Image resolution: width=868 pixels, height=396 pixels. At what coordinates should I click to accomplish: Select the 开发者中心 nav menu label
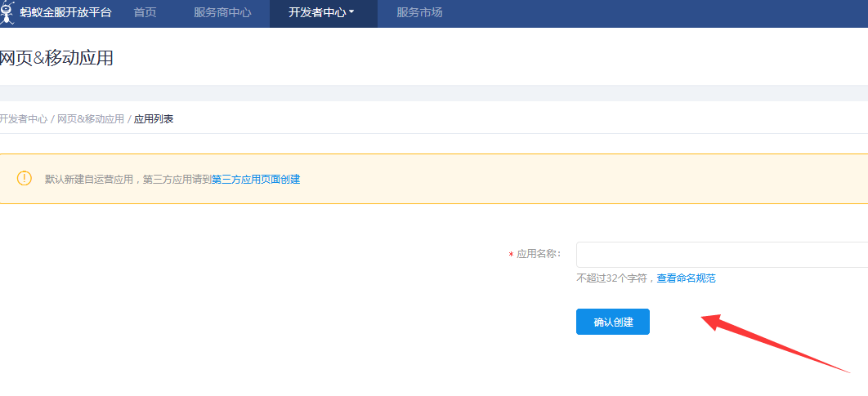coord(318,13)
